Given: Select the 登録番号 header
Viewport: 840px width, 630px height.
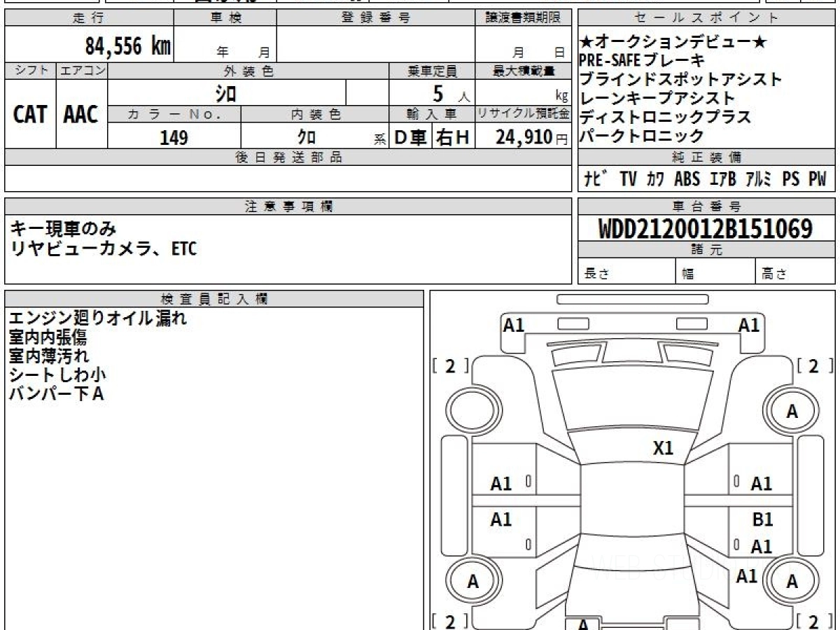Looking at the screenshot, I should [x=376, y=18].
